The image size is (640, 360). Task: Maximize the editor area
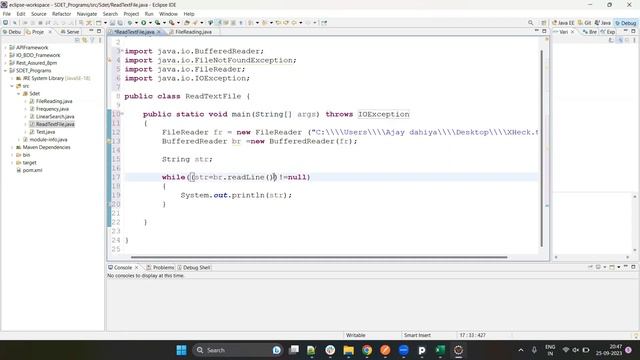(544, 31)
